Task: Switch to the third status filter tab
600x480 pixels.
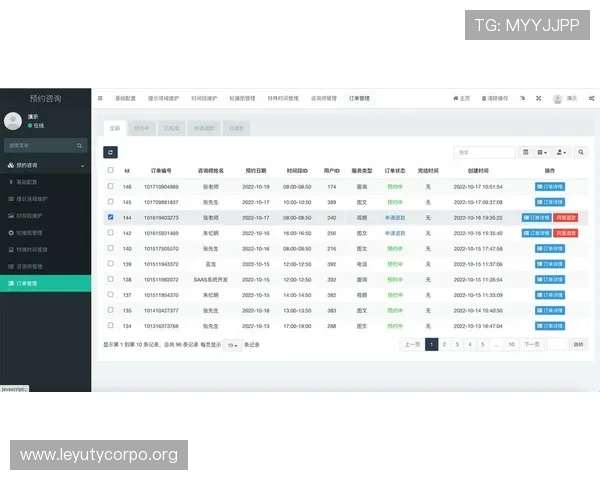Action: click(171, 128)
